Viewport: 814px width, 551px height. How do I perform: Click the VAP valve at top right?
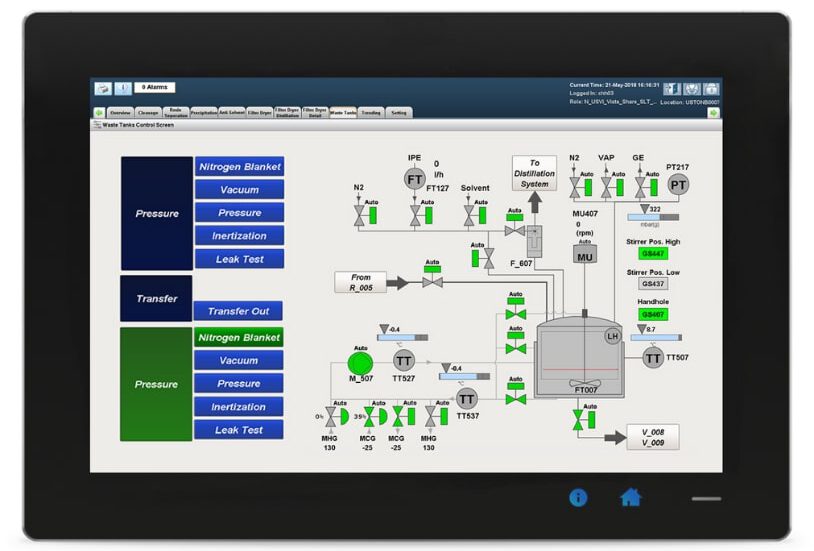click(x=606, y=187)
